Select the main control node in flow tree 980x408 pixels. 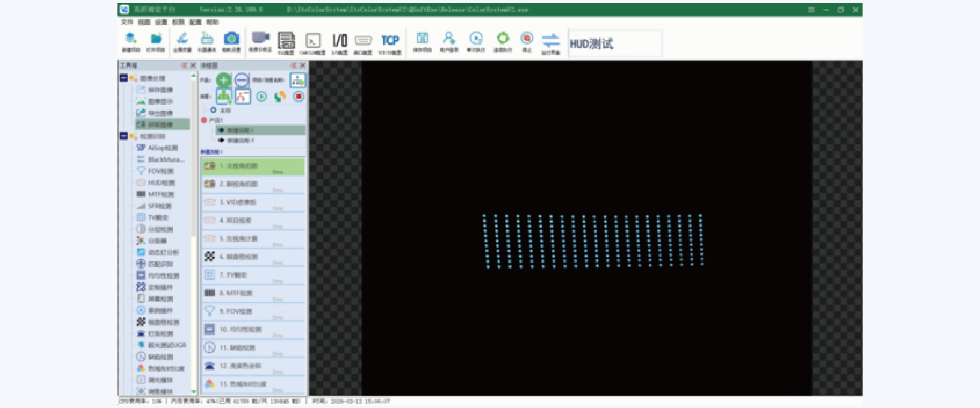pyautogui.click(x=220, y=111)
